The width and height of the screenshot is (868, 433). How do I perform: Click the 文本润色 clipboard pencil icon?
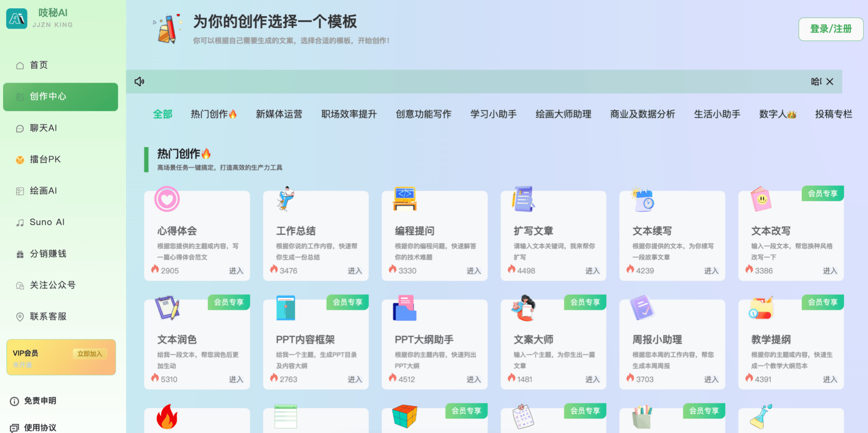click(x=167, y=308)
